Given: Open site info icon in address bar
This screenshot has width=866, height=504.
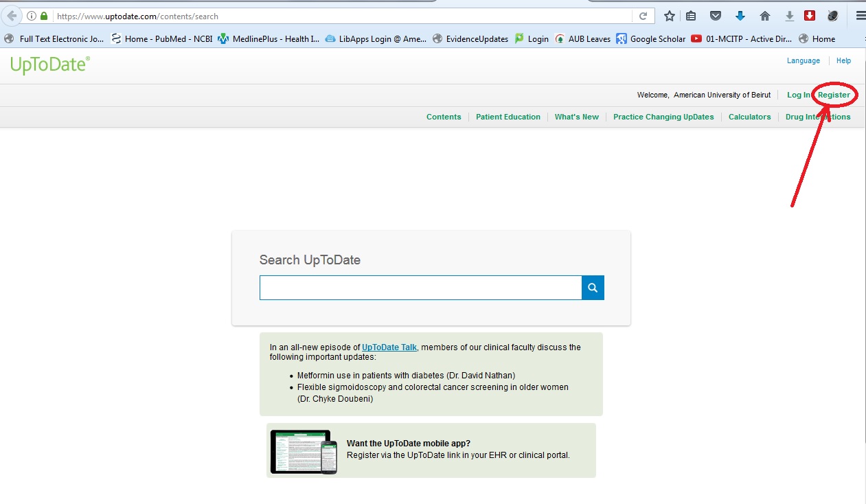Looking at the screenshot, I should [32, 16].
